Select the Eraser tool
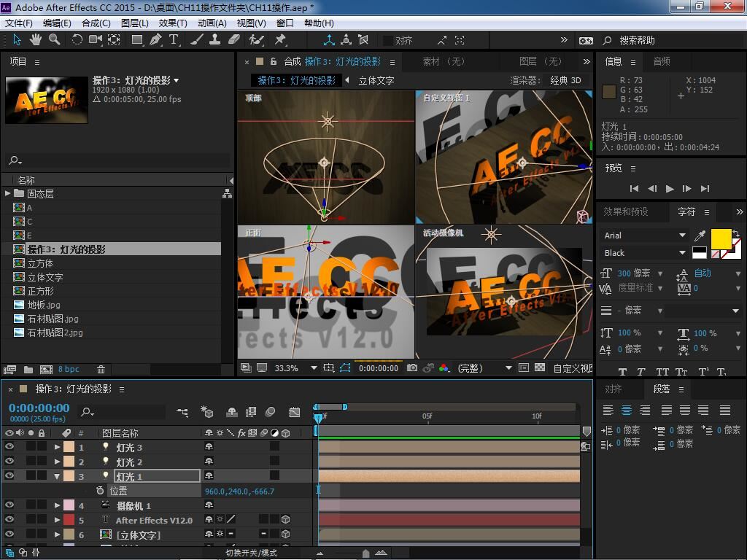This screenshot has width=747, height=560. point(233,40)
